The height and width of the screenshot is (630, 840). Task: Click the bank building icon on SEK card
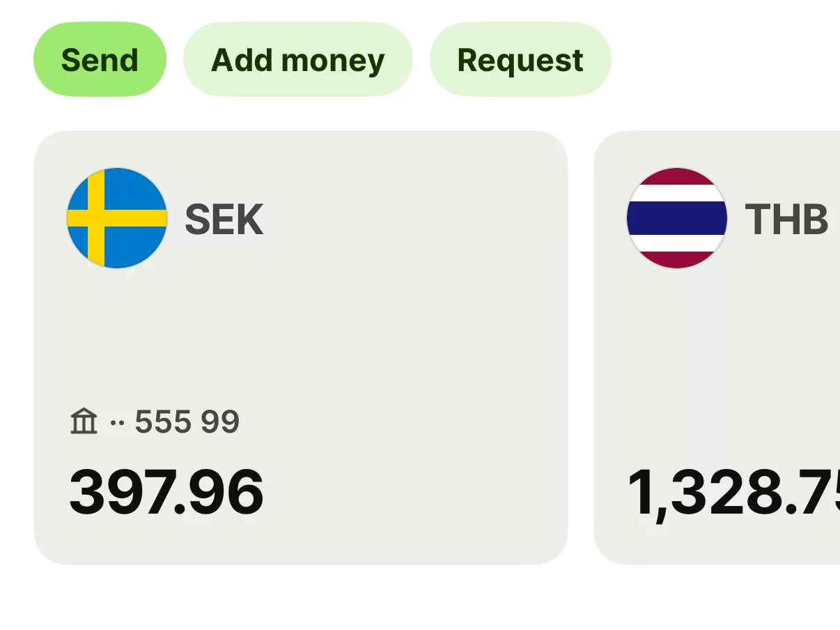click(84, 422)
